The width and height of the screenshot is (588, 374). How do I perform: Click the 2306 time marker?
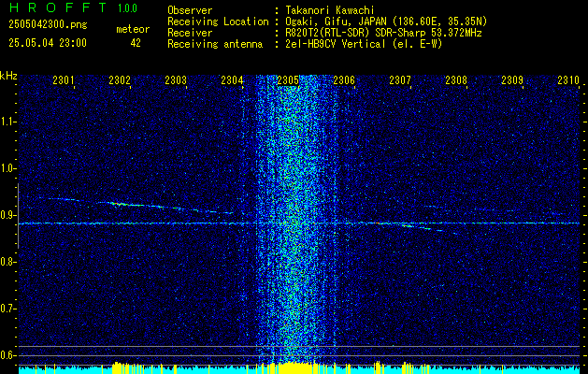point(344,79)
